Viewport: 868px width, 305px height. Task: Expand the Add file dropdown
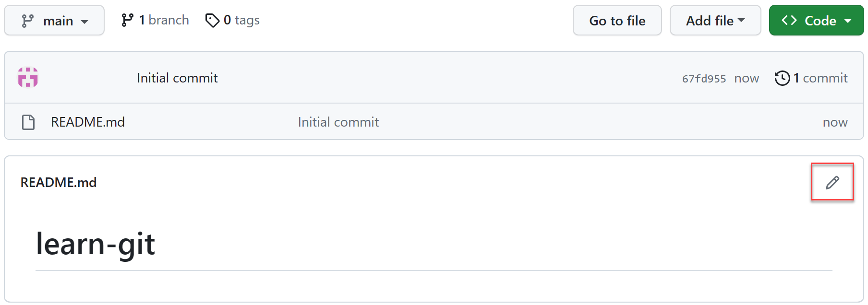pos(715,20)
